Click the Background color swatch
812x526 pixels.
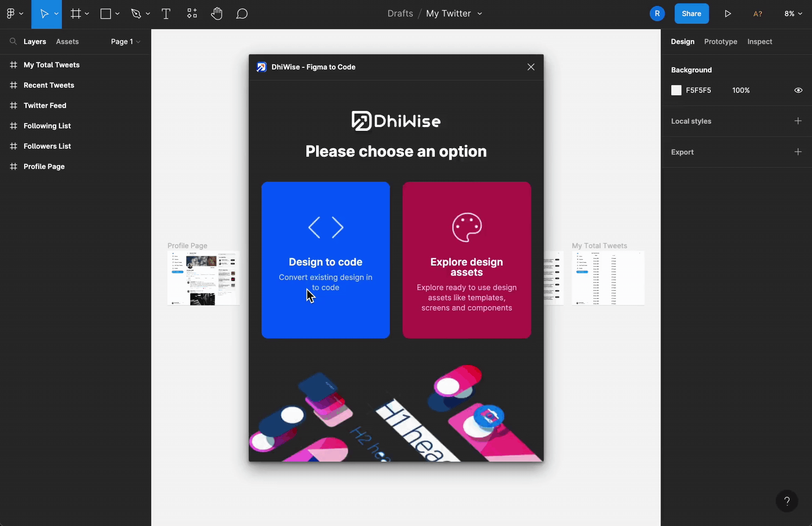tap(676, 90)
